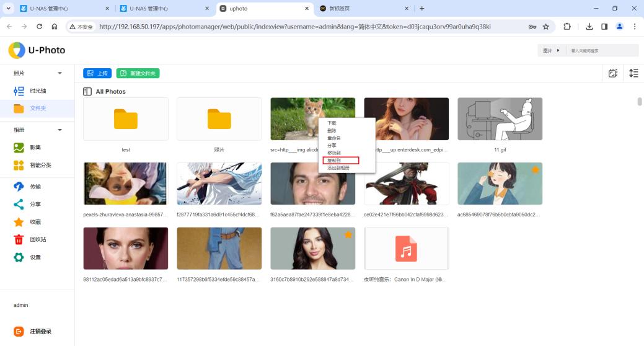Open the 收藏 favorites section

(x=35, y=222)
